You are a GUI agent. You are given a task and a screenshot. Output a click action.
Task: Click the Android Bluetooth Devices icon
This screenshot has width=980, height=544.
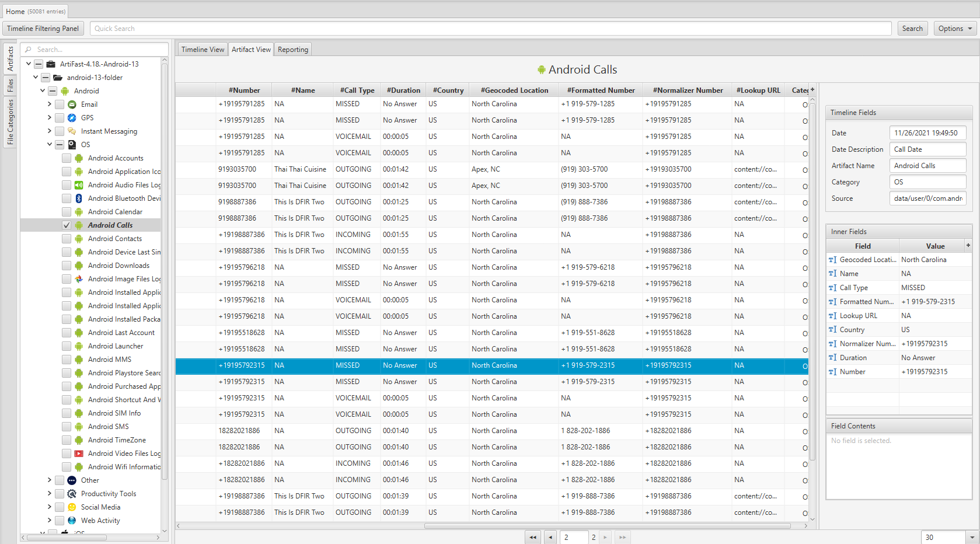click(79, 198)
